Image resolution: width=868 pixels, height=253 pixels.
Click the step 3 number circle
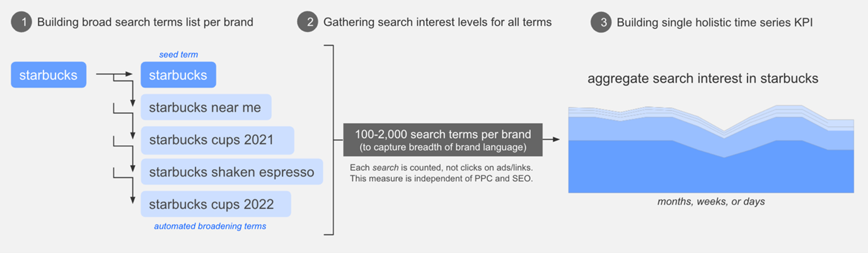[x=601, y=22]
